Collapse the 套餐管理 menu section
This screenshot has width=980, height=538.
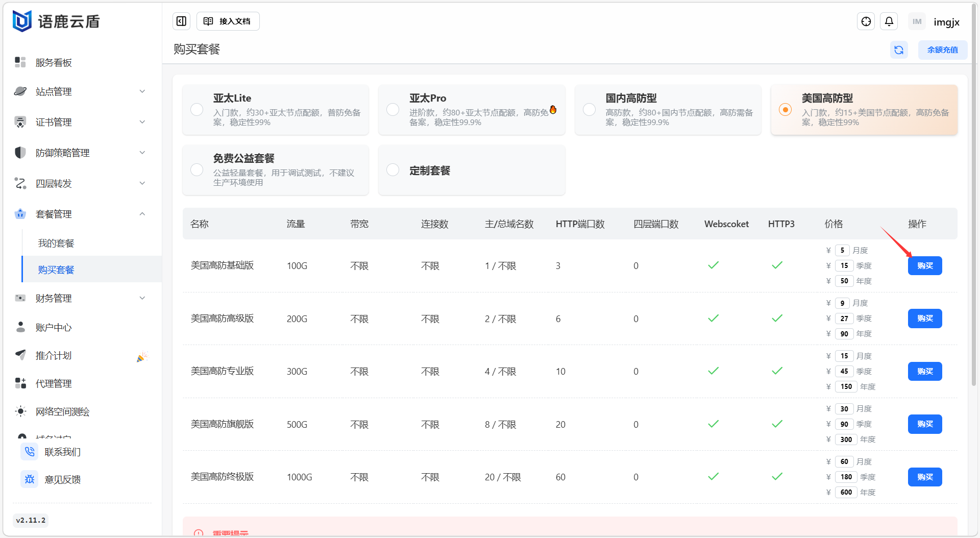(142, 214)
